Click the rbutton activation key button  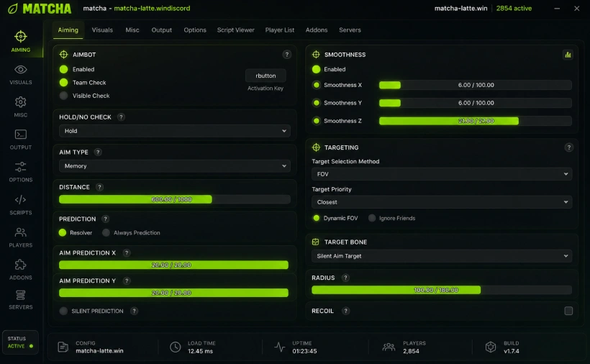tap(265, 76)
